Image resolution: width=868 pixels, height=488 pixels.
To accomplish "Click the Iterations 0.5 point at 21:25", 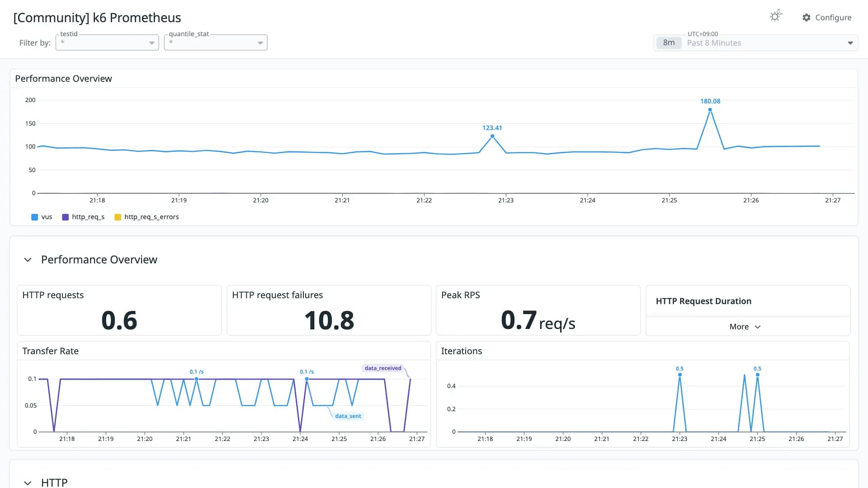I will 757,375.
